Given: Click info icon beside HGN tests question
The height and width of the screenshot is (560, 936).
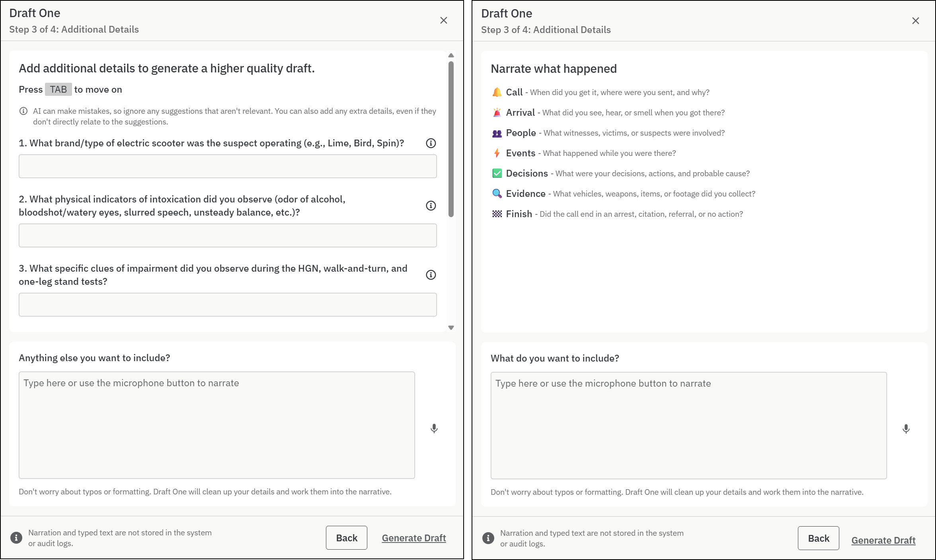Looking at the screenshot, I should [x=431, y=275].
